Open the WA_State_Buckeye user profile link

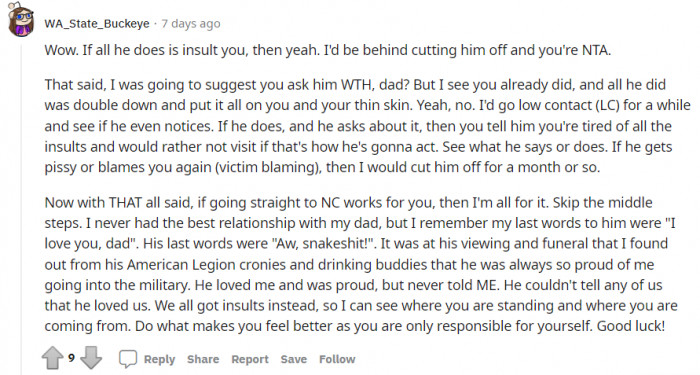pos(97,24)
